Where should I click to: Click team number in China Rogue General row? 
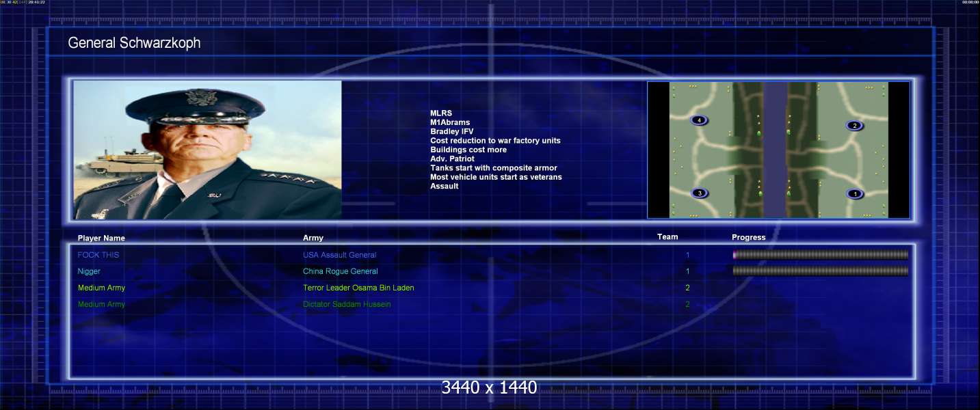(688, 271)
